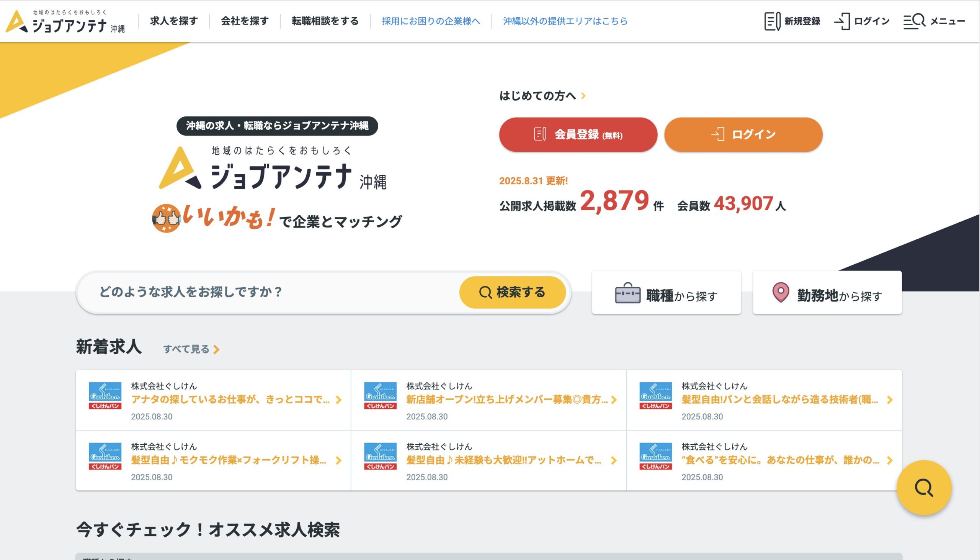Open すべて見る chevron next to 新着求人
980x560 pixels.
[216, 349]
